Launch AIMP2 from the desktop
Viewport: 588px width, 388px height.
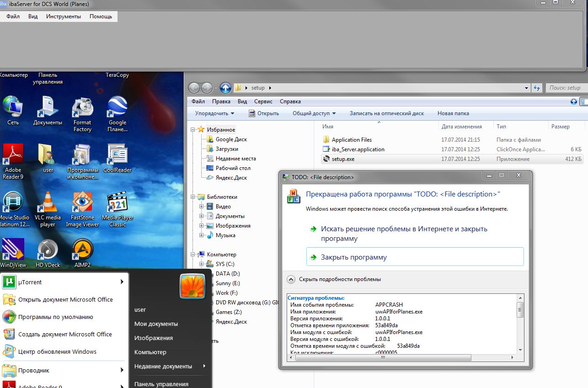pos(82,253)
